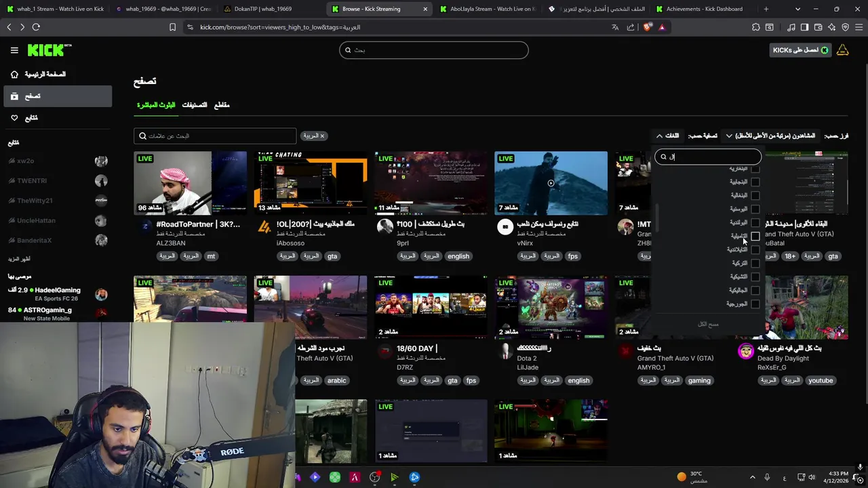This screenshot has height=488, width=868.
Task: Click the tag search field
Action: (x=215, y=136)
